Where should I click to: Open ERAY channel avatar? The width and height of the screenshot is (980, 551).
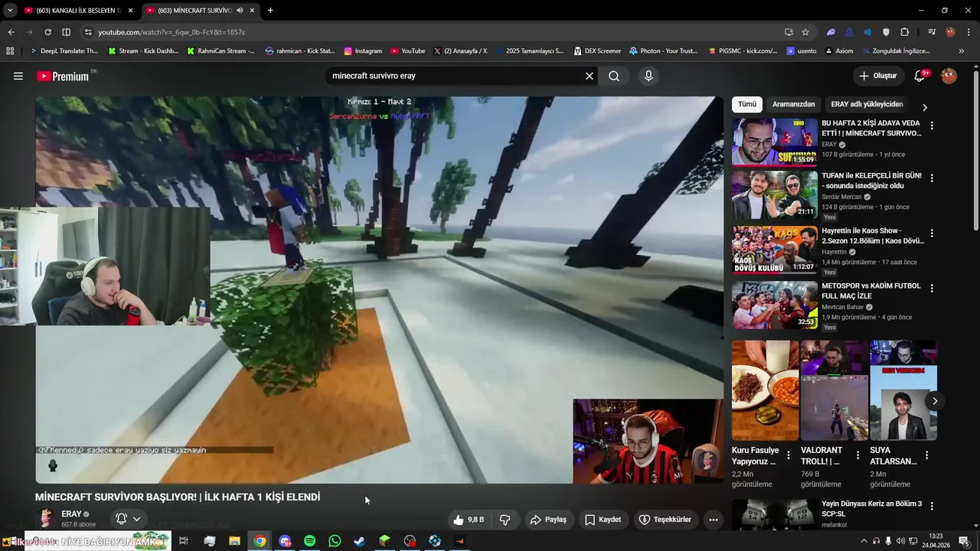point(46,519)
